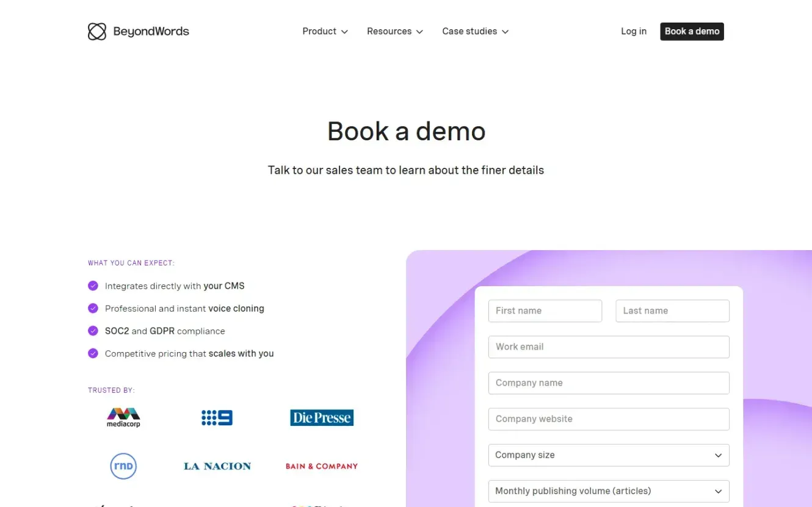The image size is (812, 507).
Task: Click the 'Book a demo' page heading
Action: point(406,131)
